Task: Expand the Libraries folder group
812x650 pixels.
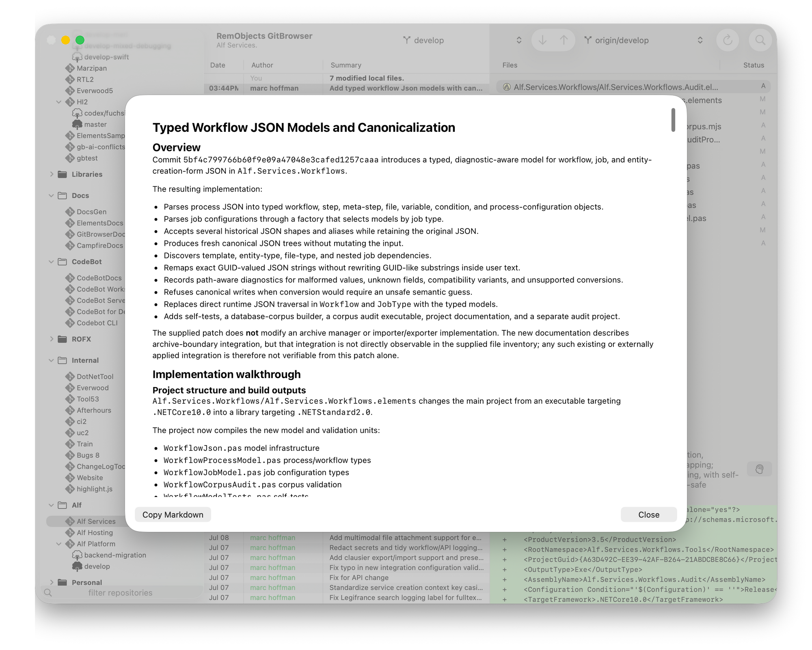Action: click(52, 174)
